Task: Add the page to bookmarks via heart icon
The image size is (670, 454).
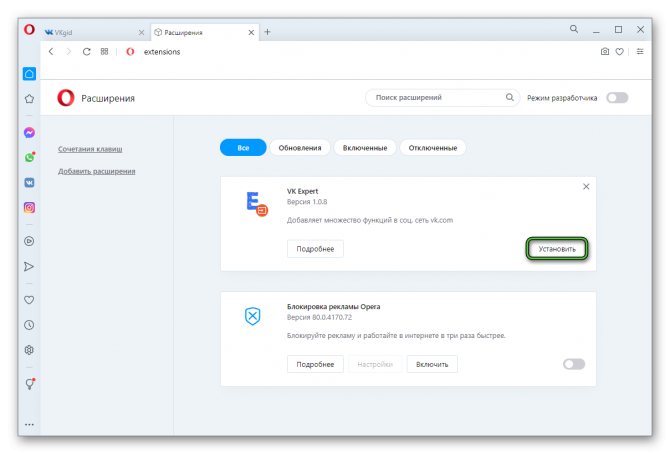Action: pyautogui.click(x=619, y=52)
